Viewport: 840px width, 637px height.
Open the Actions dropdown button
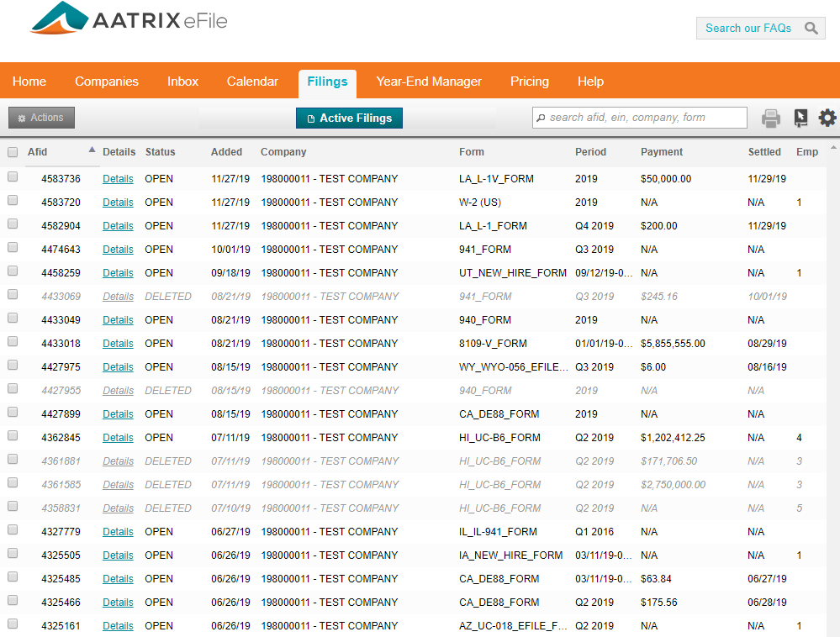[41, 118]
